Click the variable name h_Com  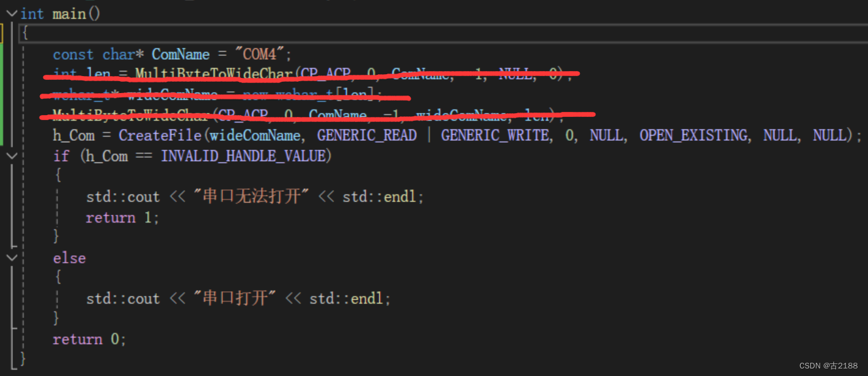click(73, 135)
